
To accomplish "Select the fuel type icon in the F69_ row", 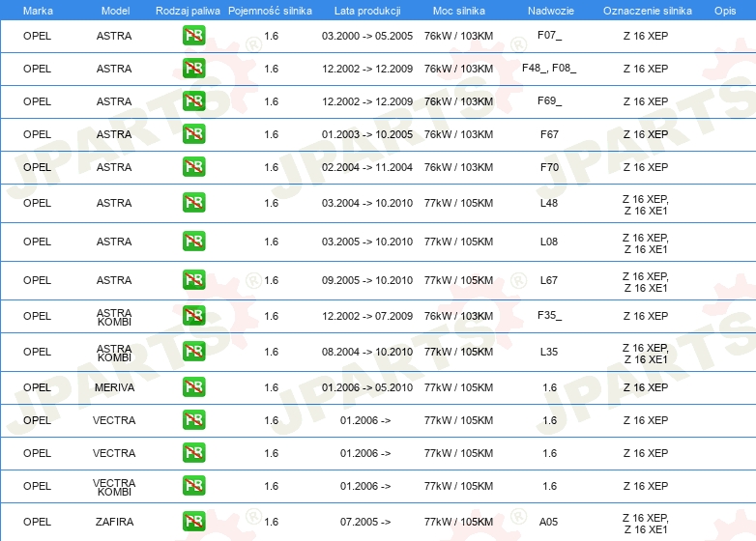I will [x=193, y=101].
